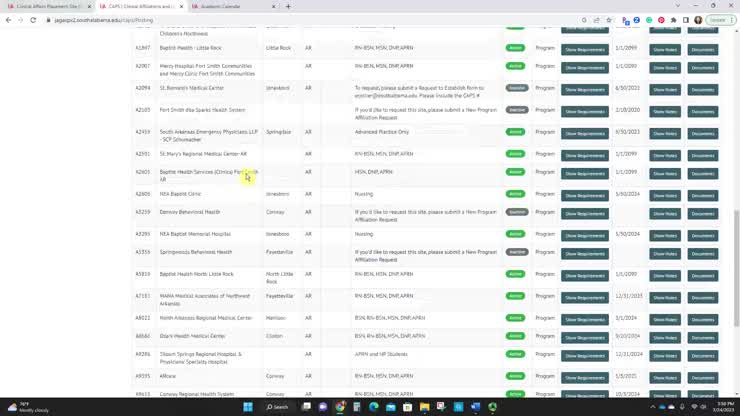Show Notes for the A9335 row

tap(665, 378)
